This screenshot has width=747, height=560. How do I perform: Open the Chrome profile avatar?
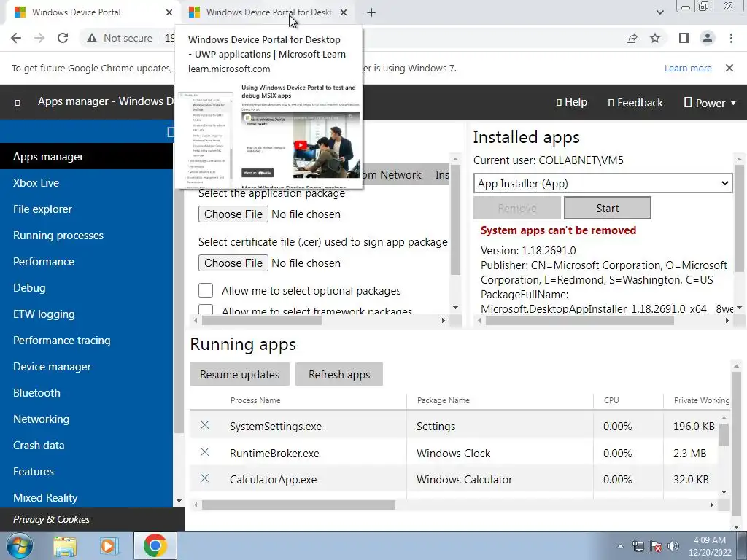[x=708, y=38]
